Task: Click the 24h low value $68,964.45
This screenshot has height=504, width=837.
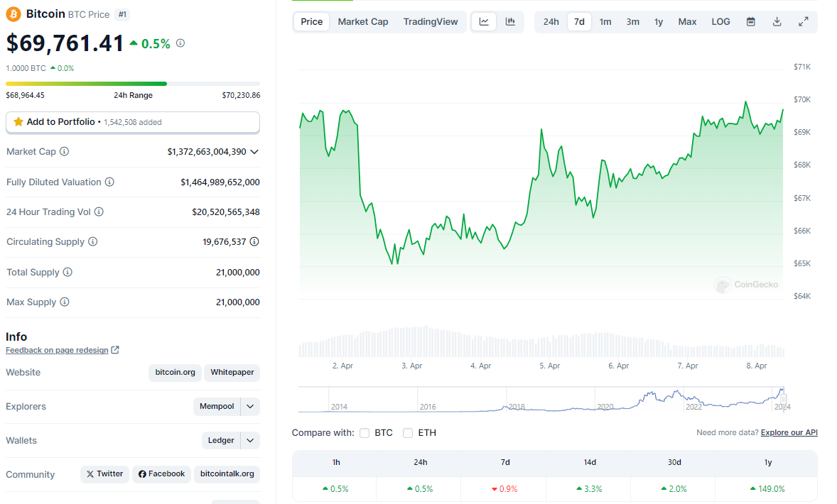Action: [x=25, y=95]
